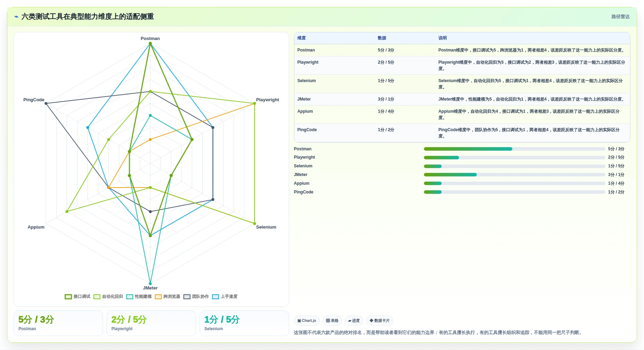
Task: Select the 说明 column header
Action: tap(442, 38)
